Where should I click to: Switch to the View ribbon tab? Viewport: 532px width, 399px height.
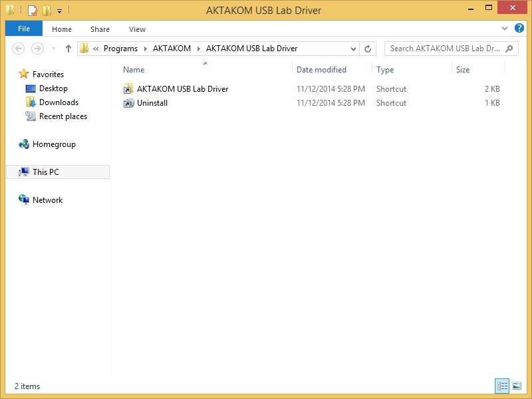137,29
